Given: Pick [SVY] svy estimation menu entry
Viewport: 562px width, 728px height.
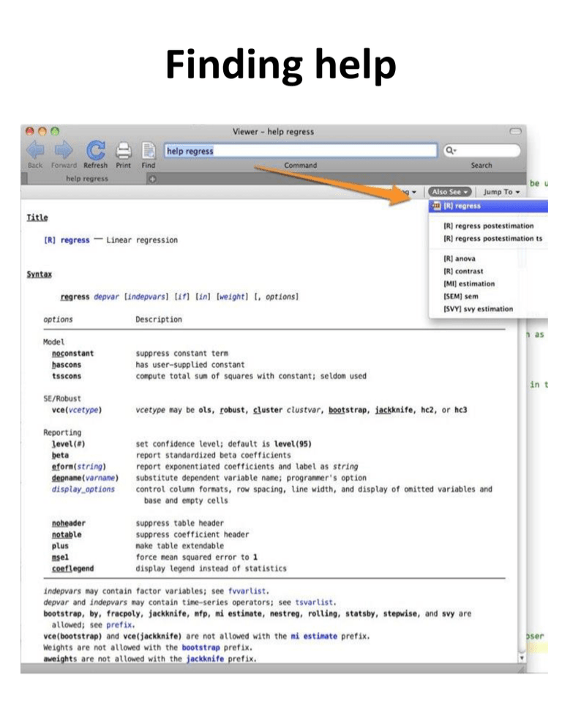Looking at the screenshot, I should point(478,309).
